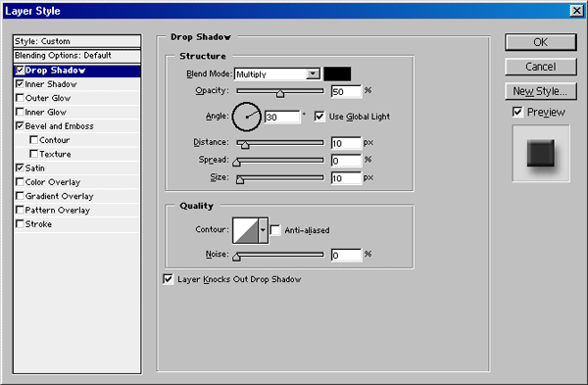Click the Cancel button

[x=540, y=67]
